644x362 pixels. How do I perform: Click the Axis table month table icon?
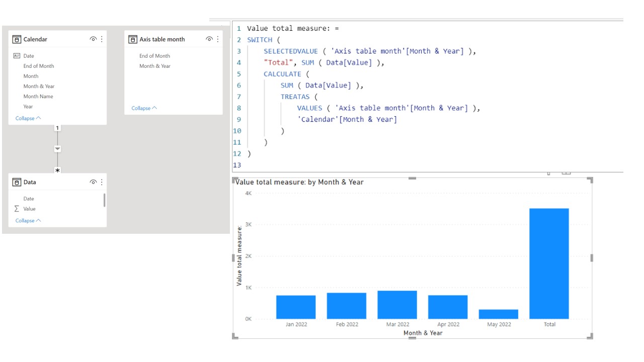(133, 39)
